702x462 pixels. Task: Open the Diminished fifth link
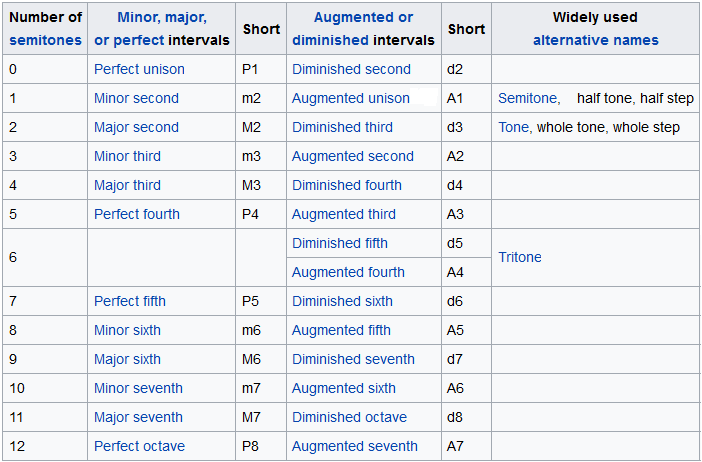[340, 243]
